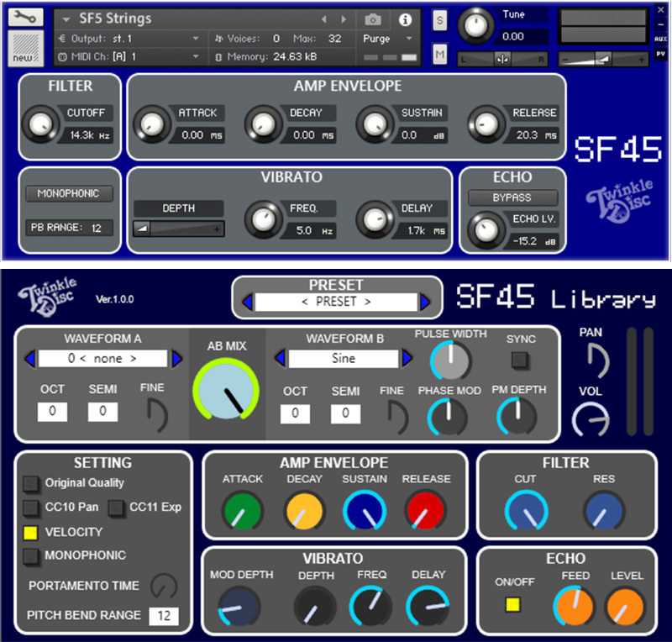Click the S solo button

tap(440, 21)
